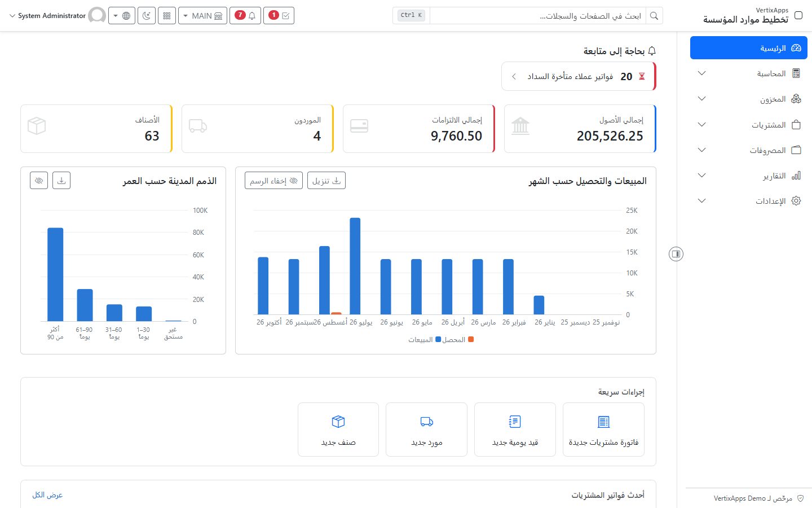The image size is (812, 508).
Task: Click the فاتورة مشتريات جديدة quick action
Action: click(x=603, y=430)
